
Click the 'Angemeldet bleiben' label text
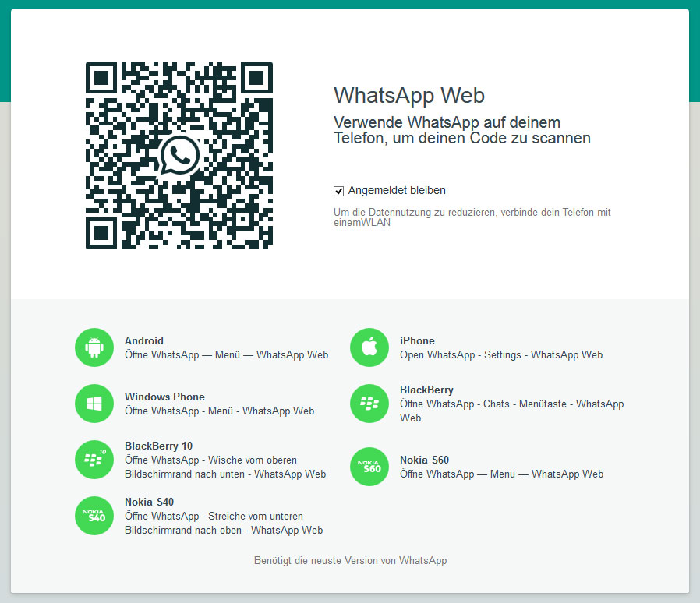[397, 191]
